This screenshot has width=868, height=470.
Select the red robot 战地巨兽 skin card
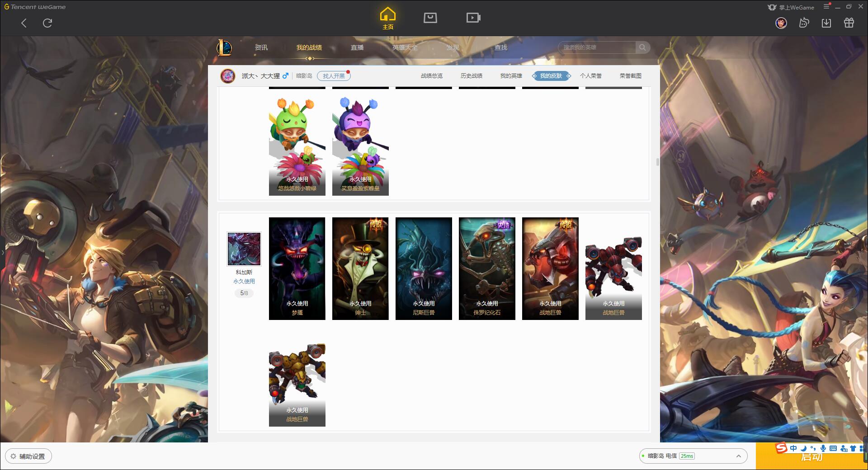click(x=613, y=268)
